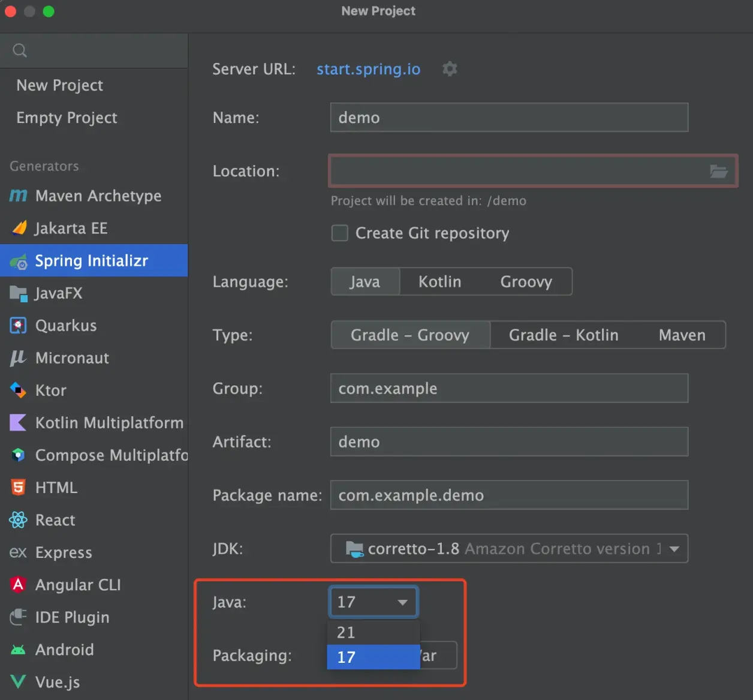Open the JDK corretto-1.8 dropdown
The image size is (753, 700).
[x=509, y=548]
